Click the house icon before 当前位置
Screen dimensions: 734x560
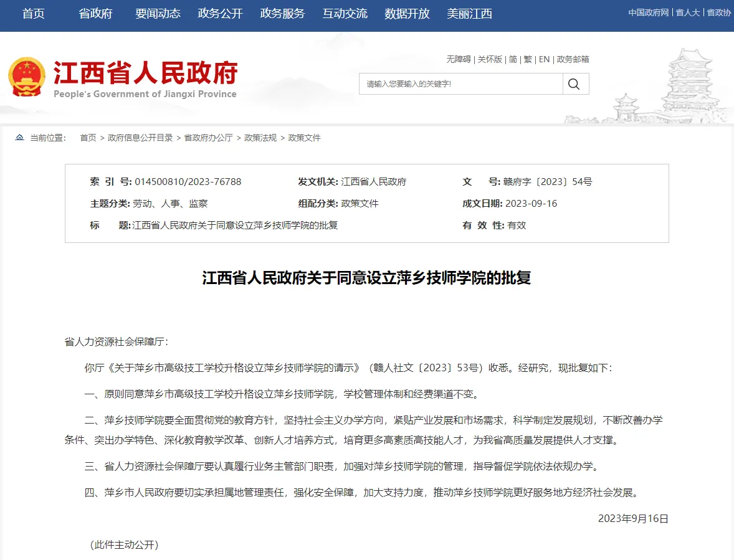[19, 138]
